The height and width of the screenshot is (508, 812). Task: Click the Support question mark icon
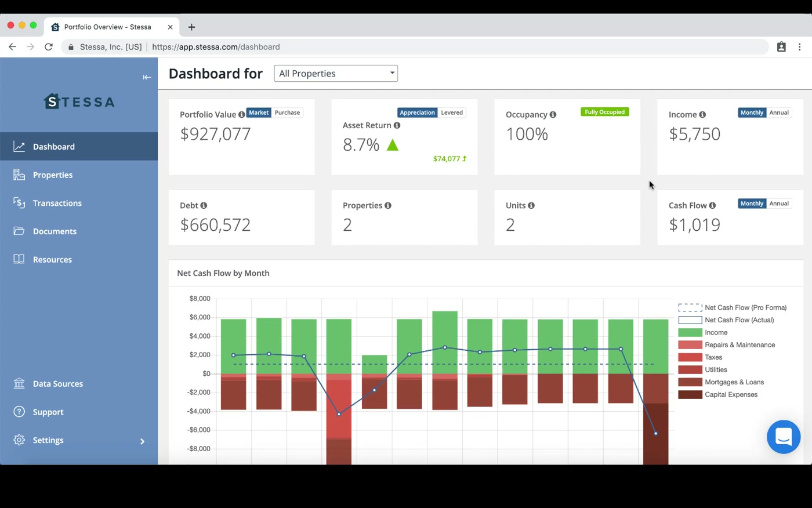pyautogui.click(x=19, y=412)
